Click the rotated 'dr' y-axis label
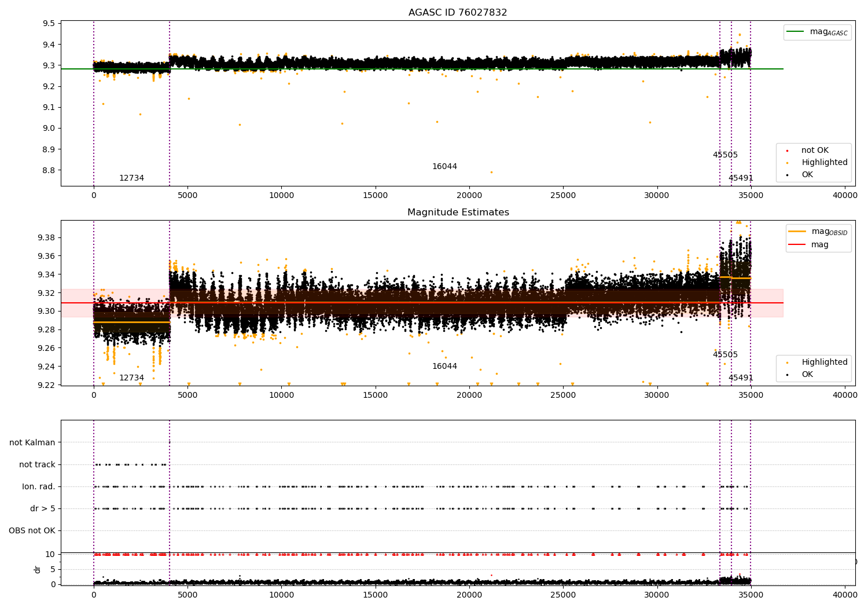The width and height of the screenshot is (868, 608). (x=38, y=570)
